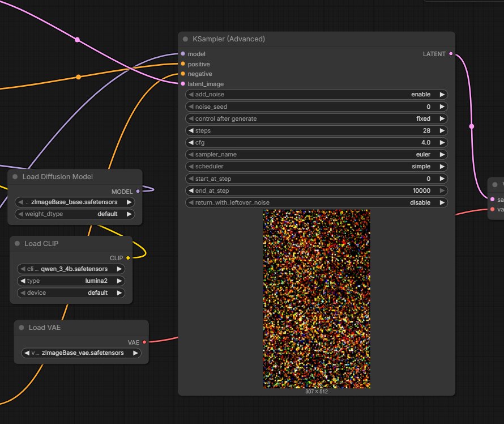Image resolution: width=504 pixels, height=424 pixels.
Task: Collapse the Load Diffusion Model node
Action: [x=15, y=177]
